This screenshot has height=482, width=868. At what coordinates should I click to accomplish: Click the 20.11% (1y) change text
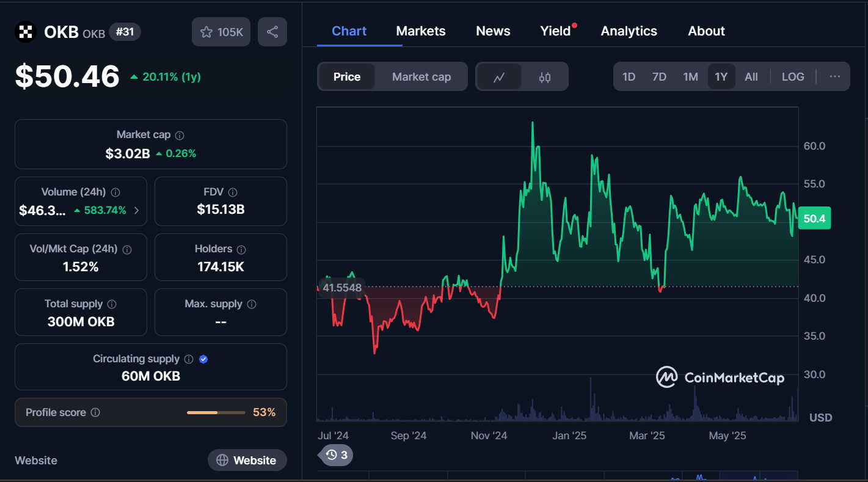(172, 77)
